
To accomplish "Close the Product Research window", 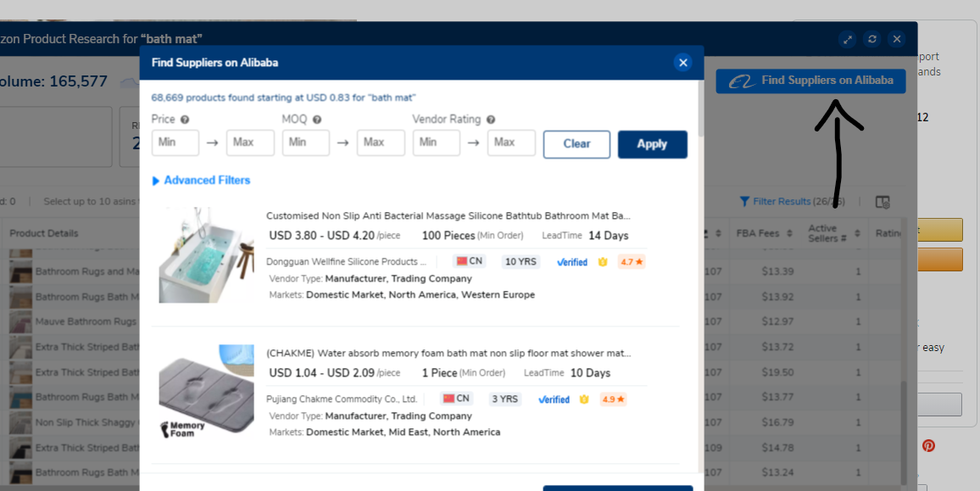I will coord(897,39).
